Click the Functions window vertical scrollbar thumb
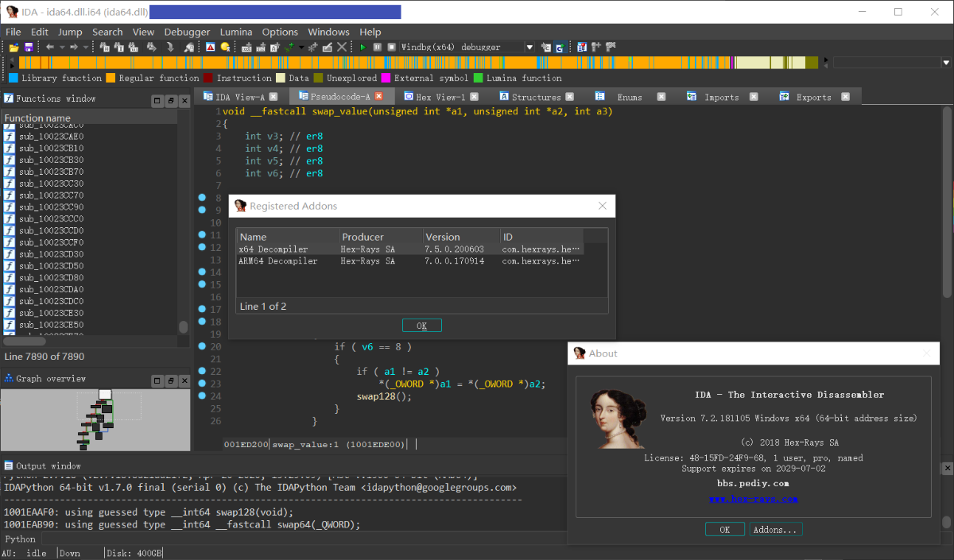This screenshot has width=954, height=560. [x=184, y=326]
